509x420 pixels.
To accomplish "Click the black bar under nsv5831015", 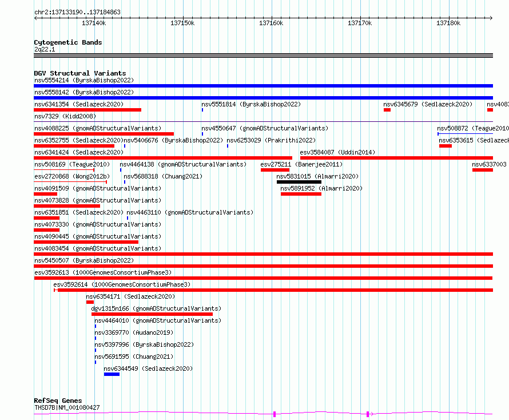I will 299,182.
